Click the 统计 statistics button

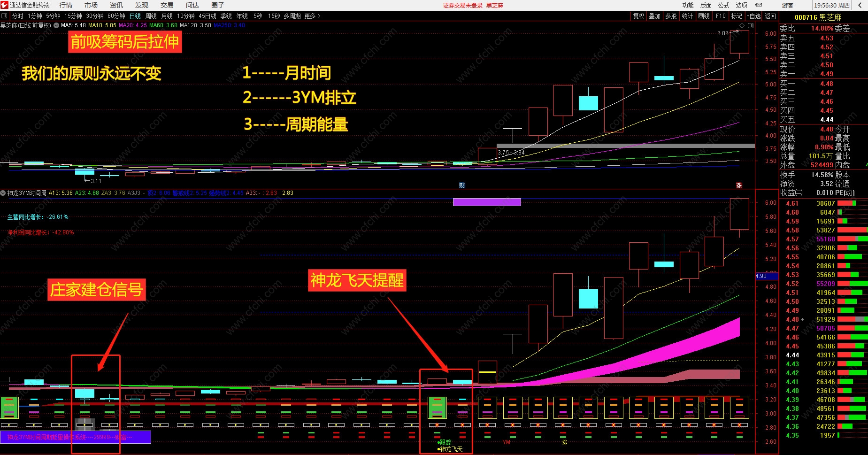687,16
